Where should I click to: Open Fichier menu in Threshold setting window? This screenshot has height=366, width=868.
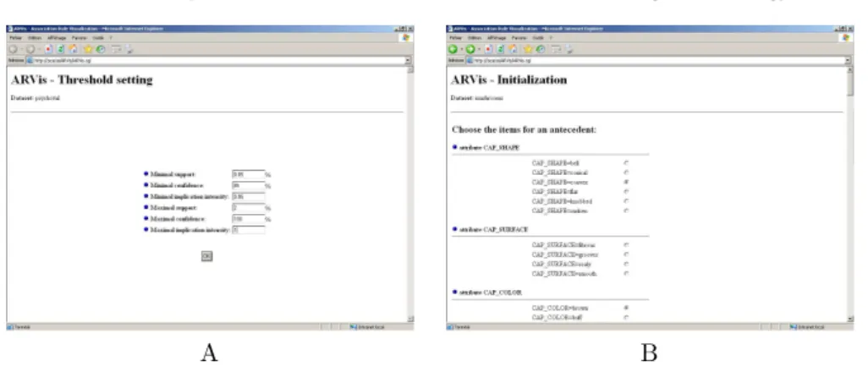[x=15, y=37]
